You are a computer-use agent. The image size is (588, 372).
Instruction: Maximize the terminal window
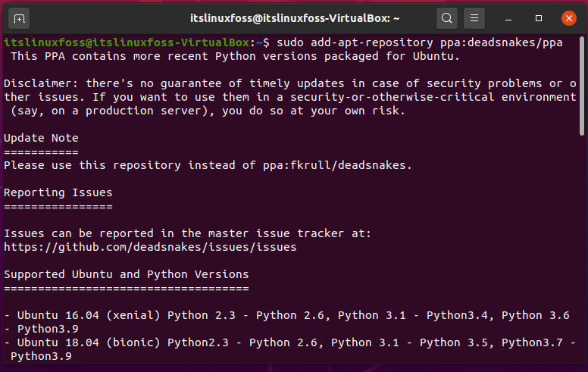539,18
